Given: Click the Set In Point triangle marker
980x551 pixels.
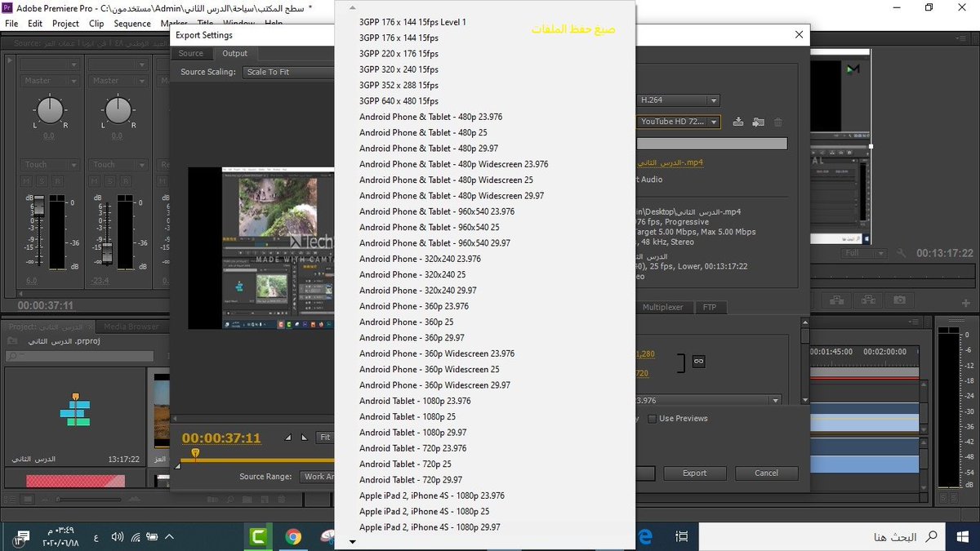Looking at the screenshot, I should pyautogui.click(x=287, y=438).
